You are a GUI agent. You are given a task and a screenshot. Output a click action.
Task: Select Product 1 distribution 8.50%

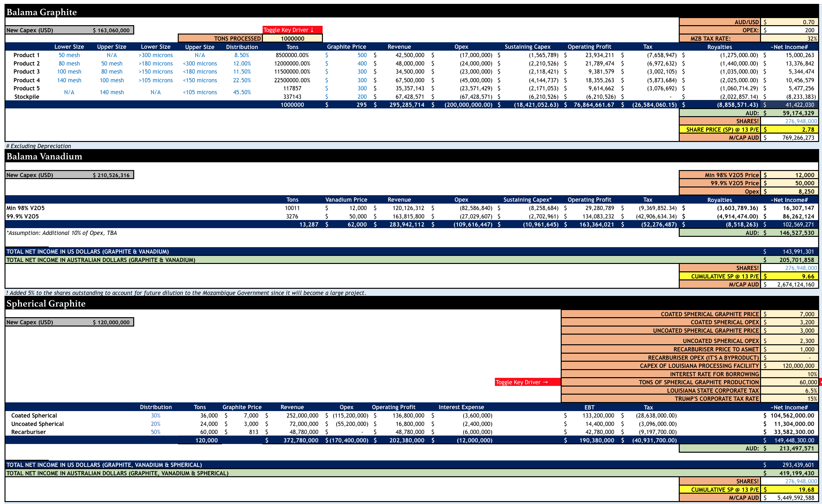pyautogui.click(x=242, y=55)
